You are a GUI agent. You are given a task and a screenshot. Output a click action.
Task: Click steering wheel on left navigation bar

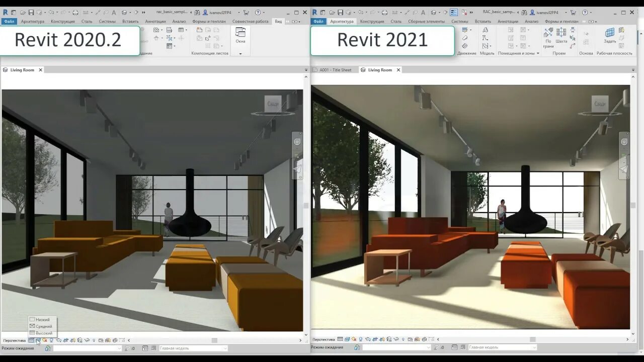point(297,142)
